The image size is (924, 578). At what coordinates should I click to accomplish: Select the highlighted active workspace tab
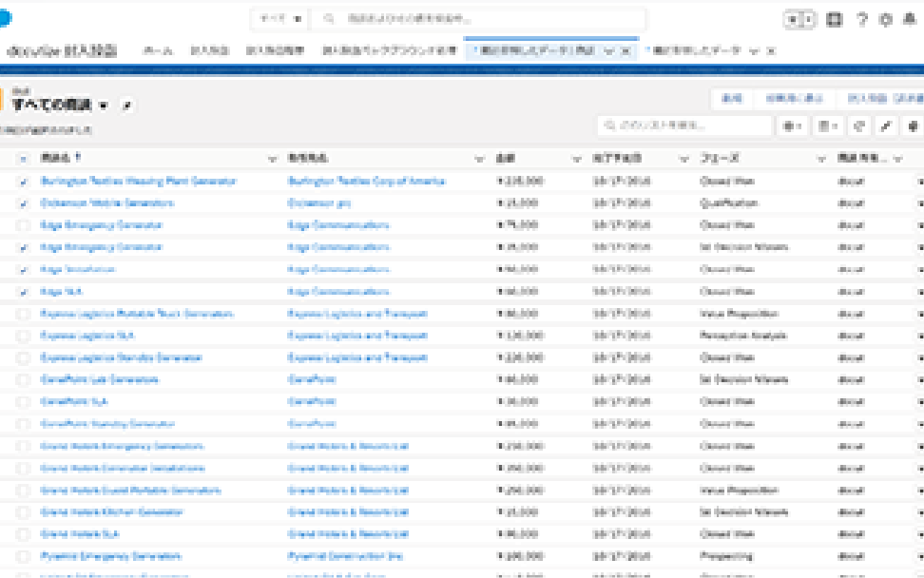pyautogui.click(x=535, y=51)
